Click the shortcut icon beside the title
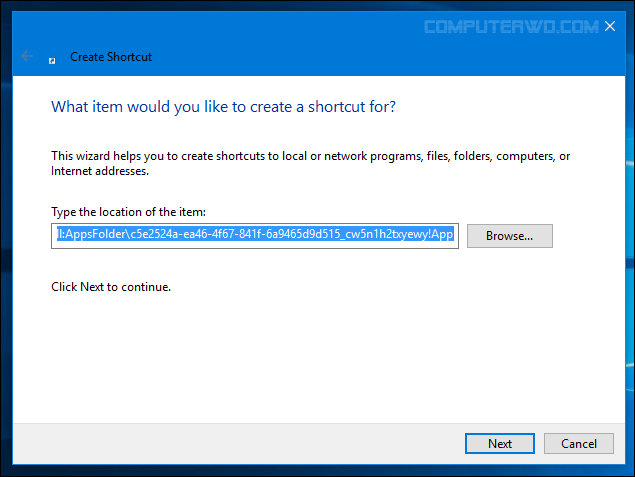Screen dimensions: 635x477 (52, 61)
